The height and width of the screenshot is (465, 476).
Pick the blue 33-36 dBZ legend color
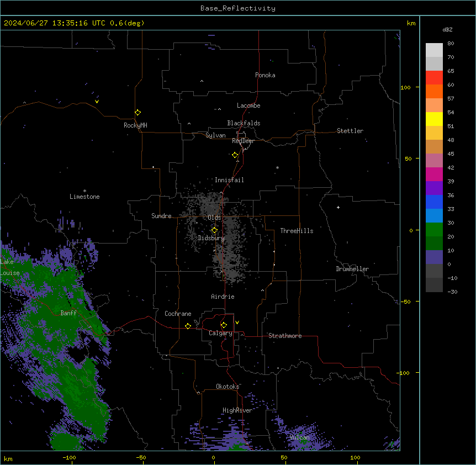(x=434, y=202)
